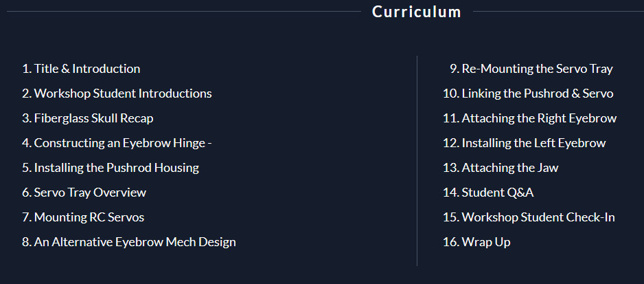Viewport: 644px width, 284px height.
Task: Select the Student Q&A chapter
Action: click(x=488, y=193)
